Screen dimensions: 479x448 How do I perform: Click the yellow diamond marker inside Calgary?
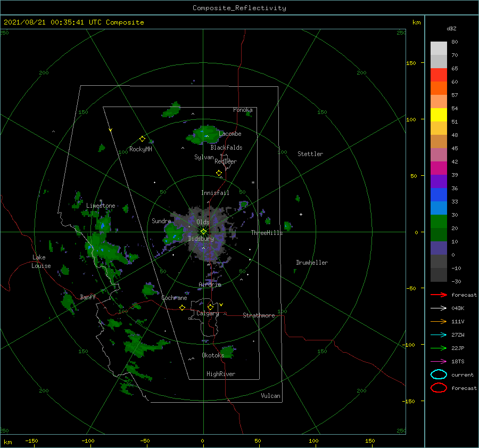click(x=210, y=307)
